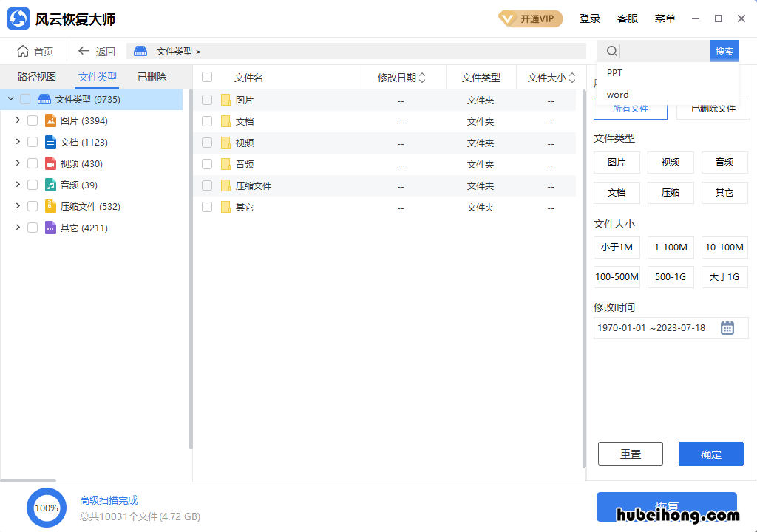Click the folder icon of 音频 row
The height and width of the screenshot is (532, 757).
tap(225, 164)
